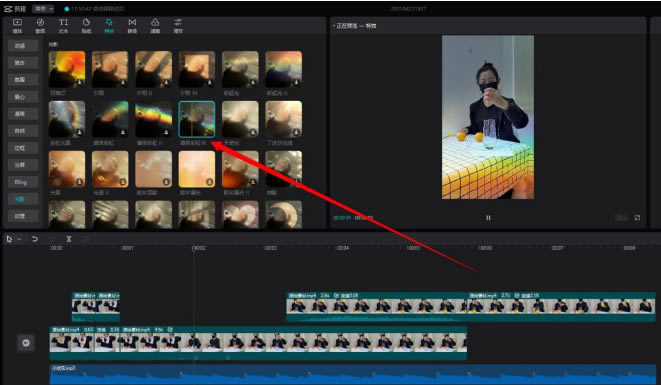Open the Text tab with TI icon

[x=63, y=25]
